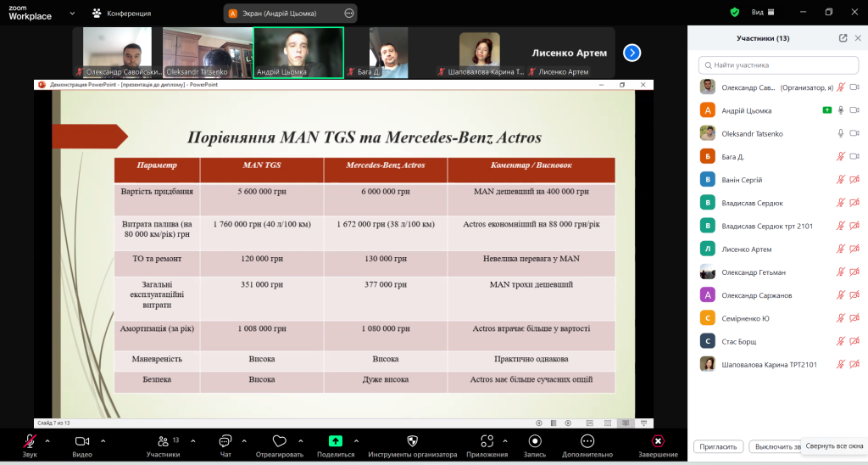Open the Чат panel

click(225, 445)
